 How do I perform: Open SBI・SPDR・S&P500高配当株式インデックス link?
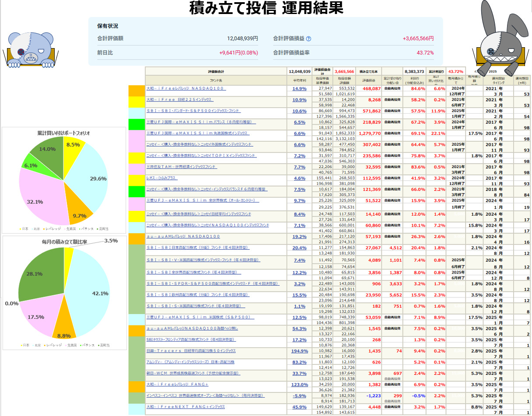212,283
